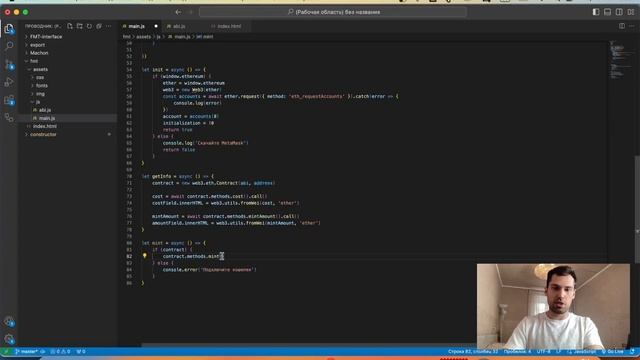The width and height of the screenshot is (640, 360).
Task: Click the mint symbol breadcrumb
Action: (x=204, y=37)
